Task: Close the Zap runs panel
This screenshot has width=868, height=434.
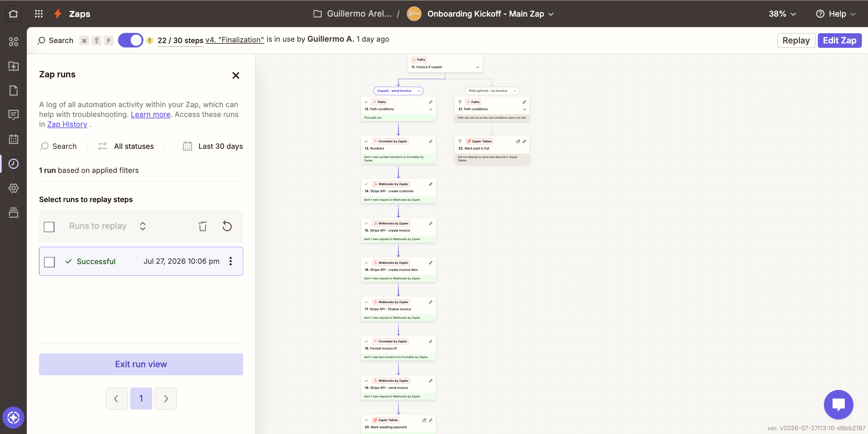Action: click(236, 75)
